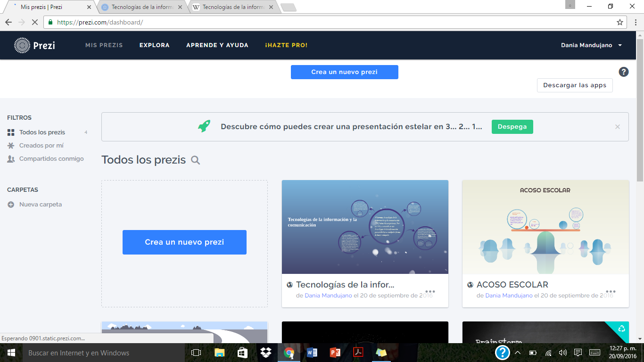Click large Crea un nuevo prezi card button
Screen dimensions: 644x362
(x=184, y=242)
